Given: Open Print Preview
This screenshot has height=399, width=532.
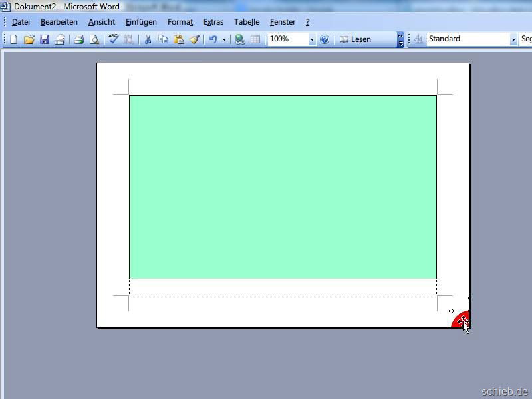Looking at the screenshot, I should pos(94,39).
